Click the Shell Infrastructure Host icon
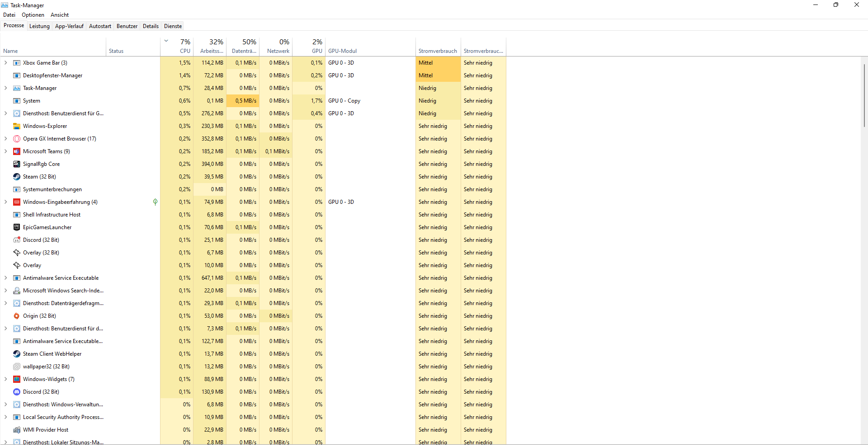The height and width of the screenshot is (447, 868). [17, 215]
